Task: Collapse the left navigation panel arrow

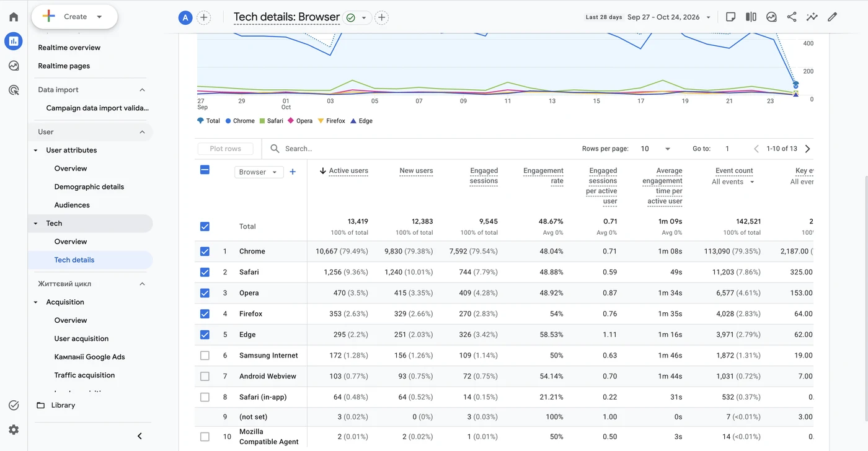Action: click(x=139, y=436)
